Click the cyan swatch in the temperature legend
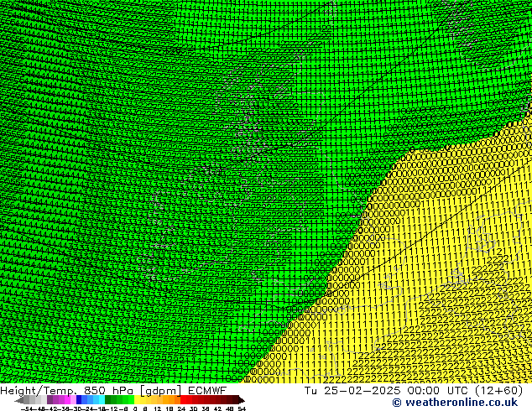Viewport: 532px width, 411px height. coord(102,400)
